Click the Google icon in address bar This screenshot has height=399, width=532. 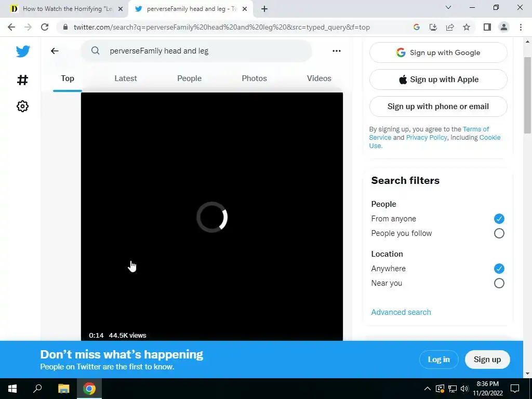(417, 27)
